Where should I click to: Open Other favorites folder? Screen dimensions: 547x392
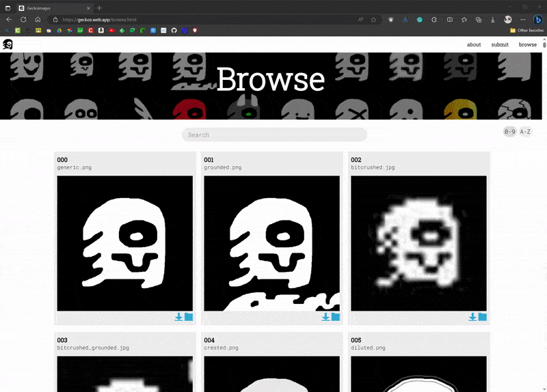(526, 30)
